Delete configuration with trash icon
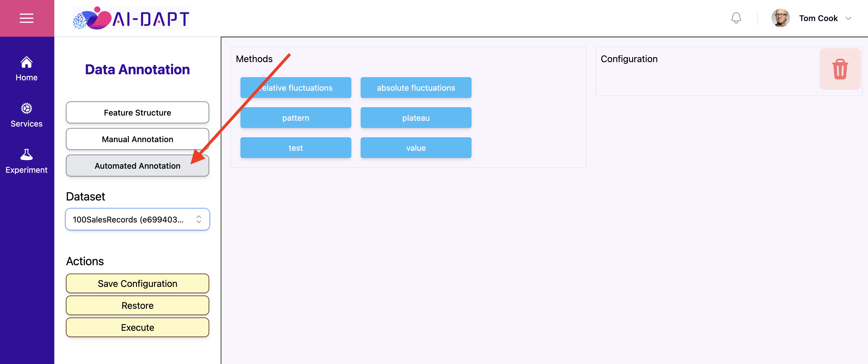 coord(840,69)
